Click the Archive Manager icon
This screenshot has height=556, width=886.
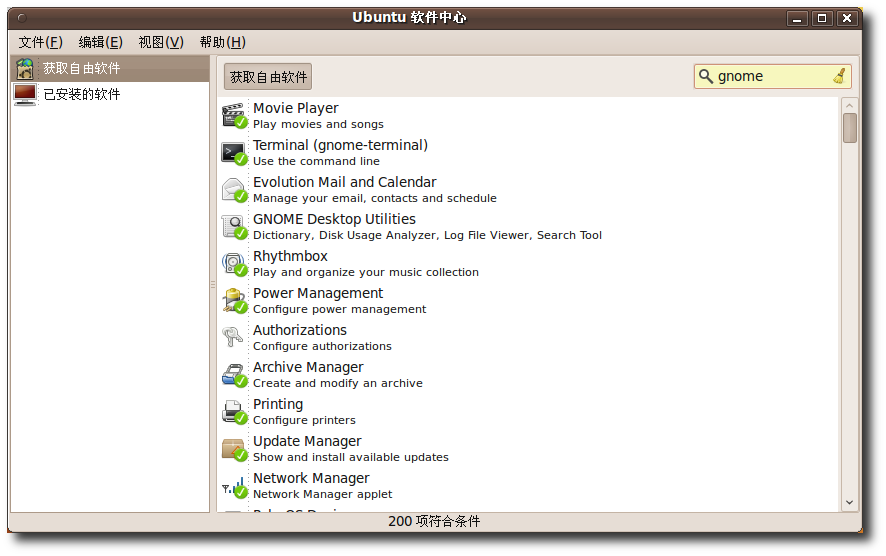pos(234,375)
